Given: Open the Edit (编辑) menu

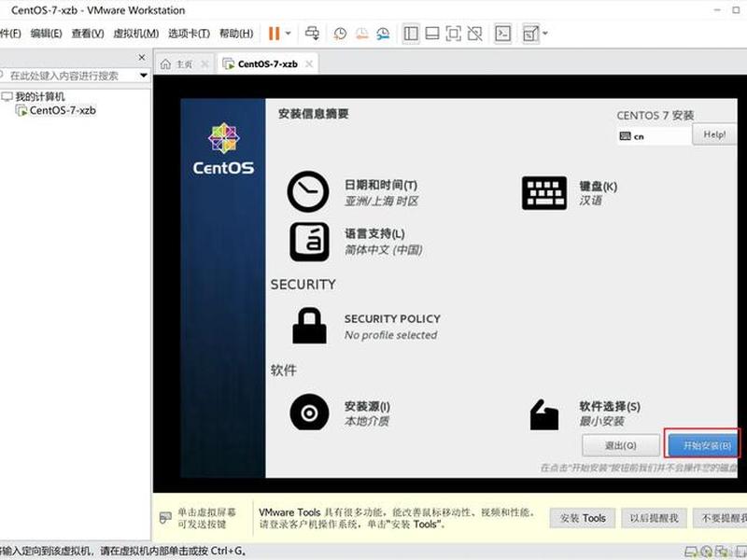Looking at the screenshot, I should click(46, 34).
